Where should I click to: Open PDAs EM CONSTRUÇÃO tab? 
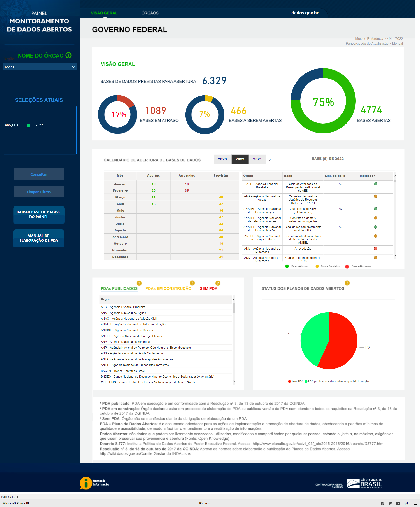point(168,288)
